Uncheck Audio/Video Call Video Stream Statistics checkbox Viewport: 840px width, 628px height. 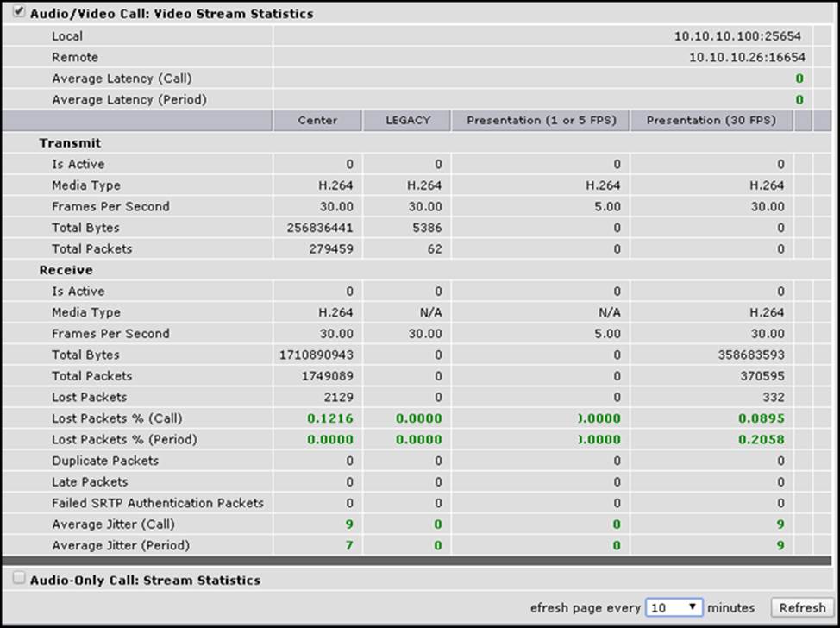[19, 12]
